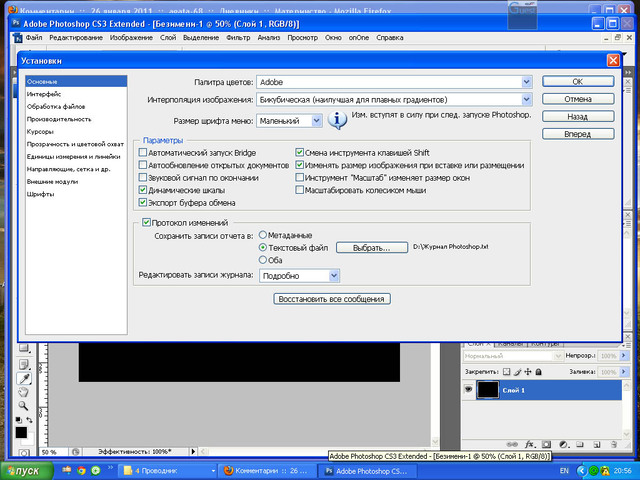
Task: Click the 50 % zoom field
Action: pyautogui.click(x=53, y=452)
